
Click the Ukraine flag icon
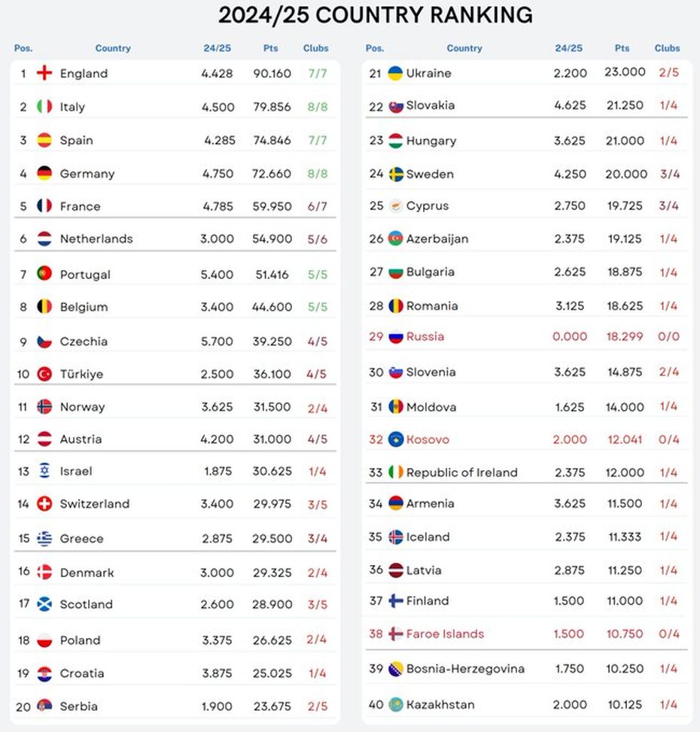[395, 73]
